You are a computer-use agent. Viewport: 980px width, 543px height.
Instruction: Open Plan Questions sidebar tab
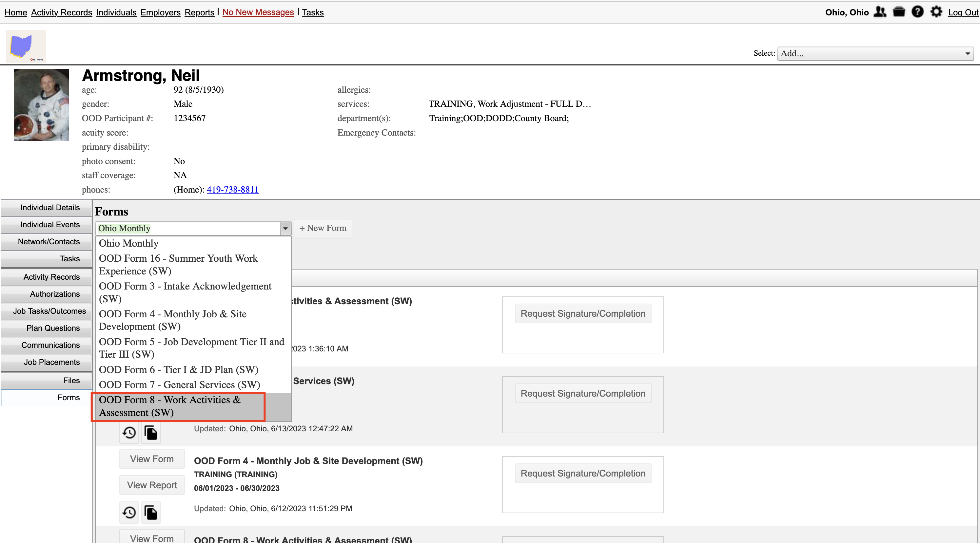click(47, 328)
